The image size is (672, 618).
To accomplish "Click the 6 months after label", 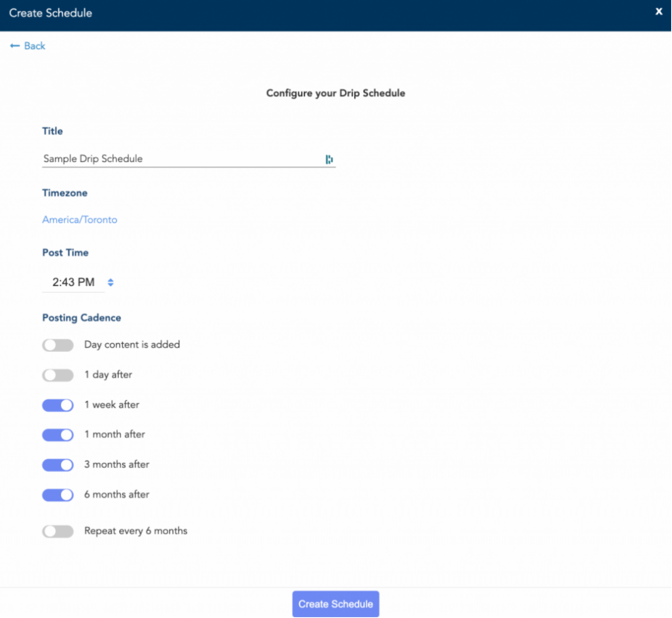I will click(x=117, y=495).
